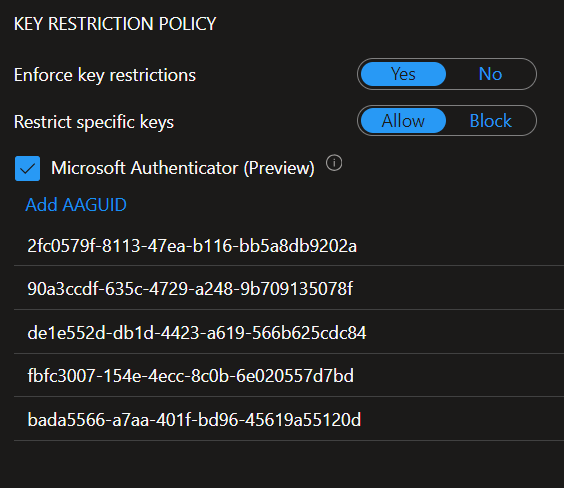
Task: Choose Block for Restrict specific keys
Action: (490, 120)
